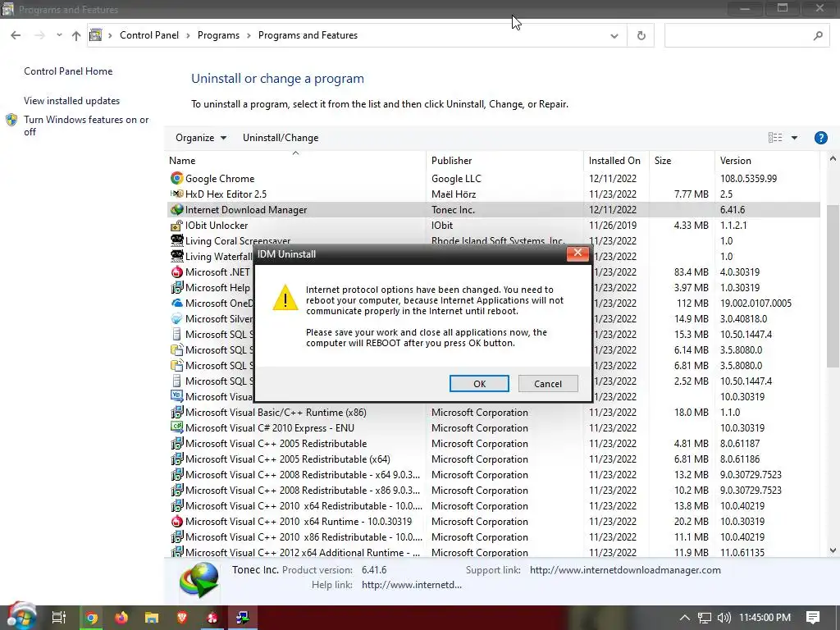Sort by the Publisher column header
This screenshot has width=840, height=630.
point(505,161)
